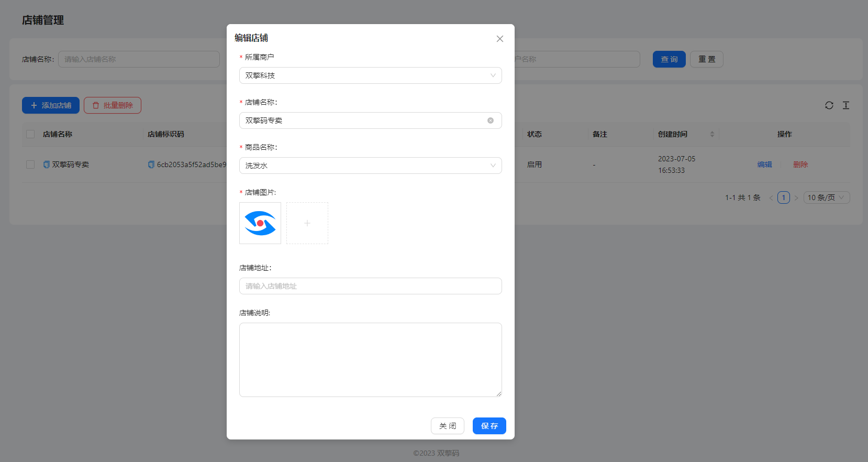Click the 关闭 button in the dialog
Screen dimensions: 868x462
pyautogui.click(x=448, y=426)
